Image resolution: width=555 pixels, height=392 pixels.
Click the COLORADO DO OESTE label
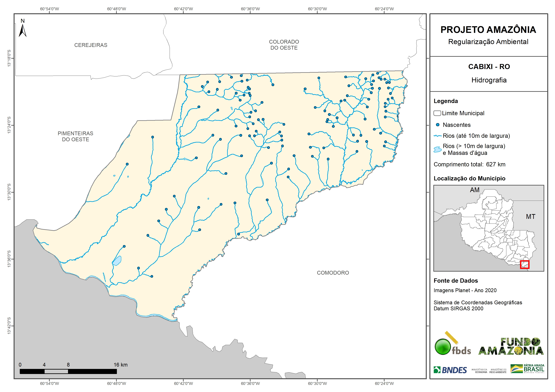point(284,45)
